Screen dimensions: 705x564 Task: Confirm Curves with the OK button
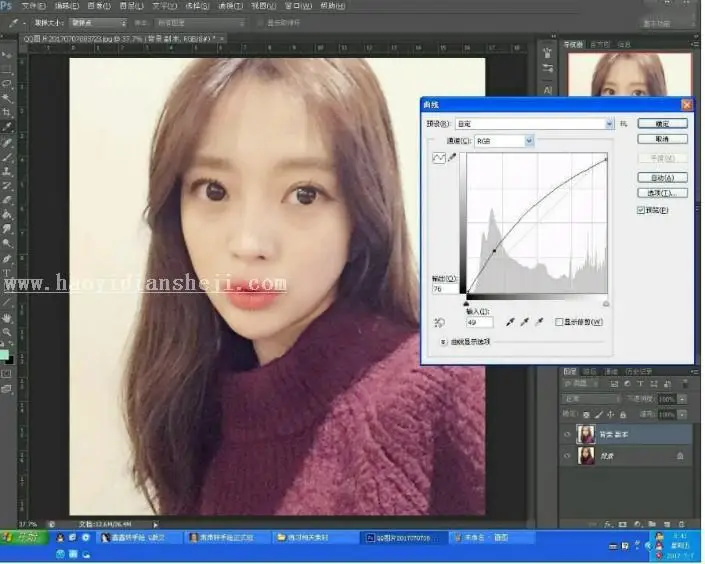(662, 124)
